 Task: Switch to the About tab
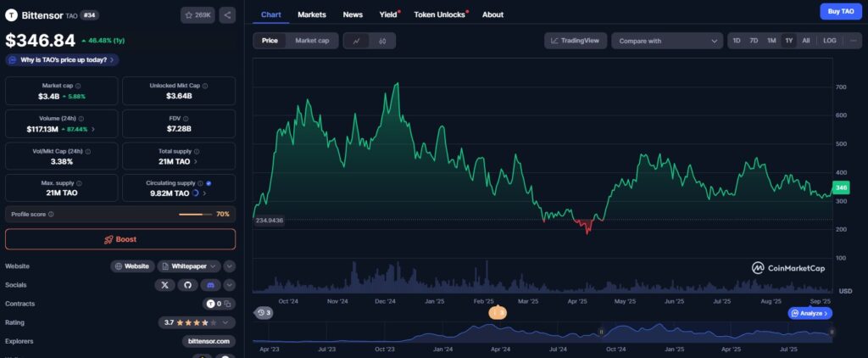click(492, 14)
